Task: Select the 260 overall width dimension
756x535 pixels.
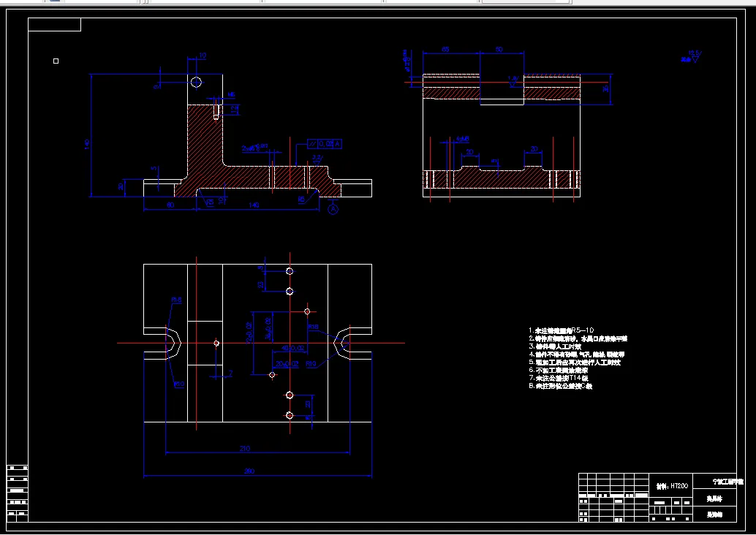Action: (x=249, y=471)
